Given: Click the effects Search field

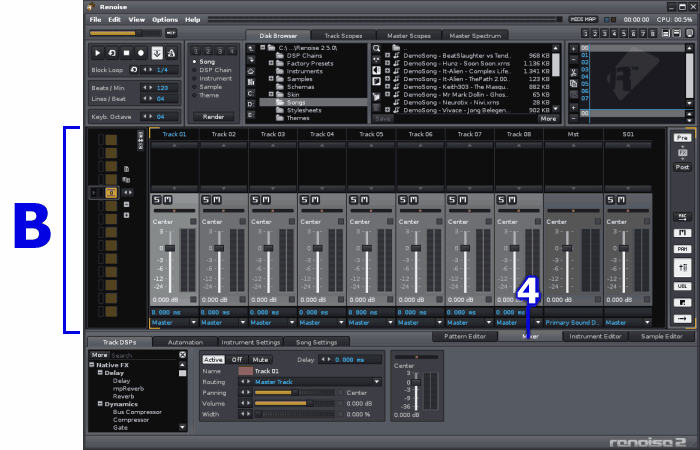Looking at the screenshot, I should pyautogui.click(x=144, y=355).
